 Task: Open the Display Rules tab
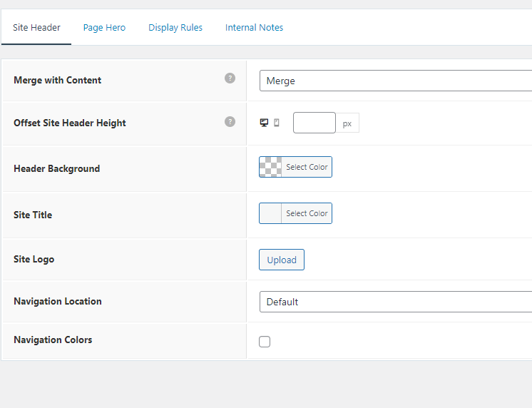tap(175, 28)
